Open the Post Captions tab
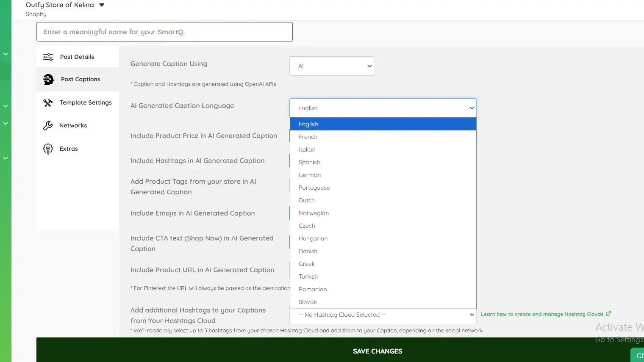644x362 pixels. point(78,79)
